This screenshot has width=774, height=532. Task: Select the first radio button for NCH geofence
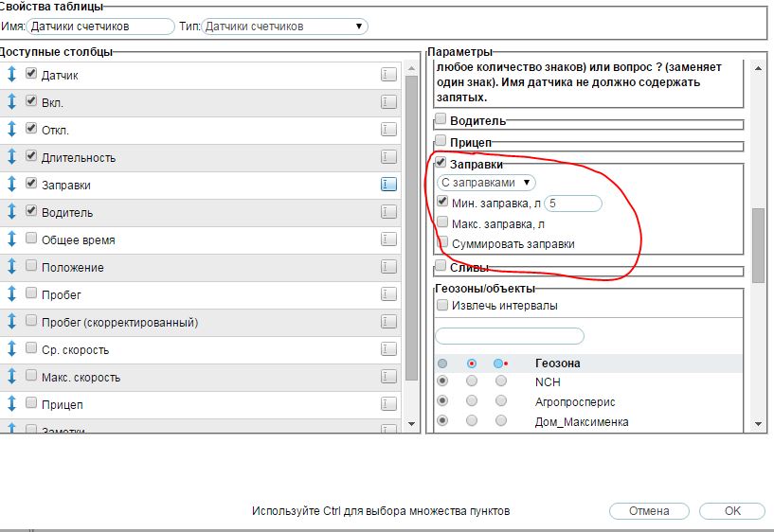(441, 381)
